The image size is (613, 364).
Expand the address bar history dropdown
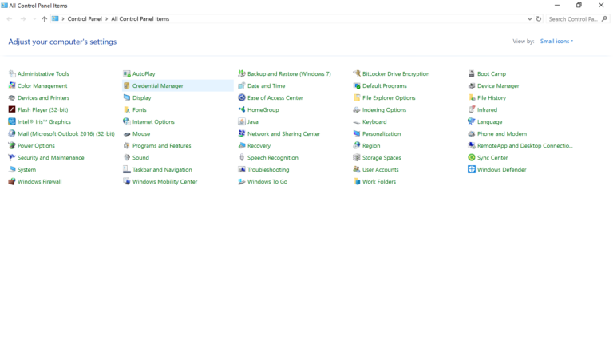pyautogui.click(x=529, y=19)
